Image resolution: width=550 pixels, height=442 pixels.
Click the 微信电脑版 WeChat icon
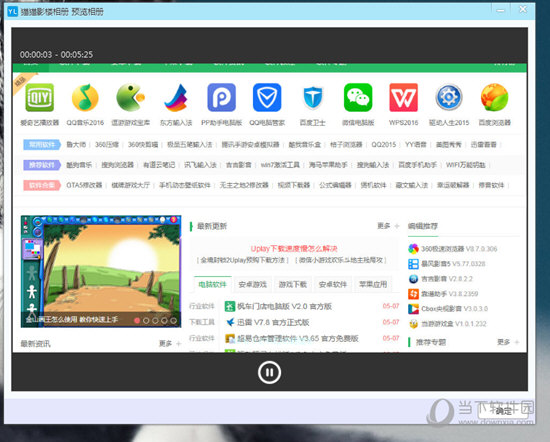358,97
